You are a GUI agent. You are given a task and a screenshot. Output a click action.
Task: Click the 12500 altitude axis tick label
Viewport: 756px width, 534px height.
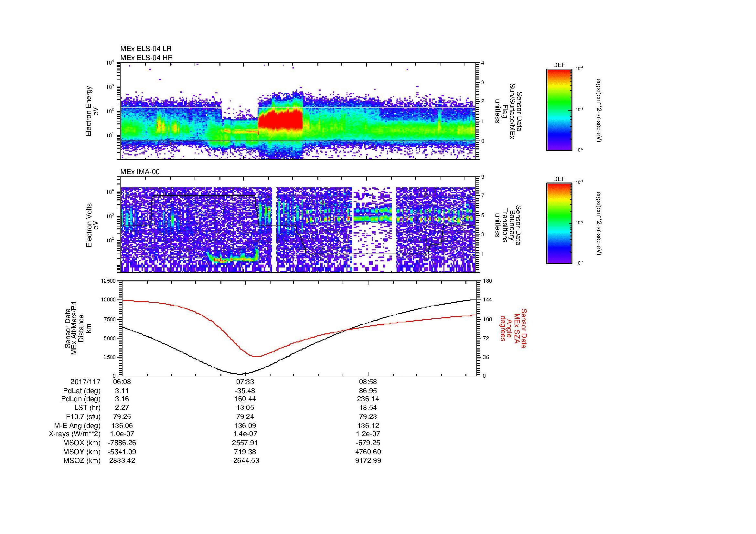pos(108,281)
